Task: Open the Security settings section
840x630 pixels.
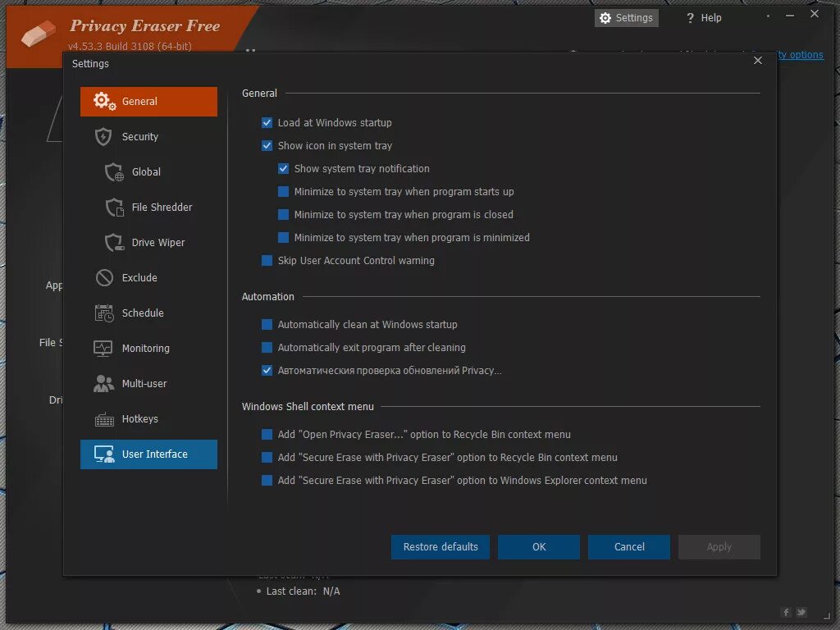Action: [x=149, y=137]
